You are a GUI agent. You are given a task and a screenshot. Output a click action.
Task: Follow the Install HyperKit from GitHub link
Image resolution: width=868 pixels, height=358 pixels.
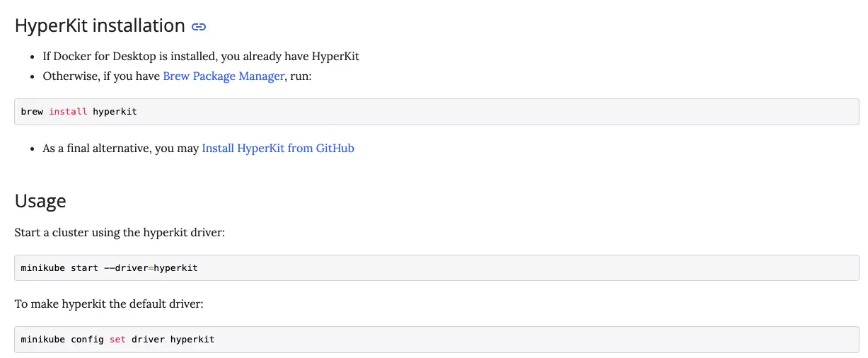277,149
